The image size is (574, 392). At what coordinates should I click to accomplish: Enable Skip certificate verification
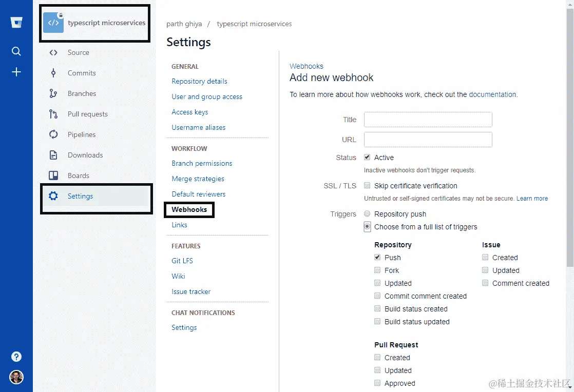click(367, 185)
